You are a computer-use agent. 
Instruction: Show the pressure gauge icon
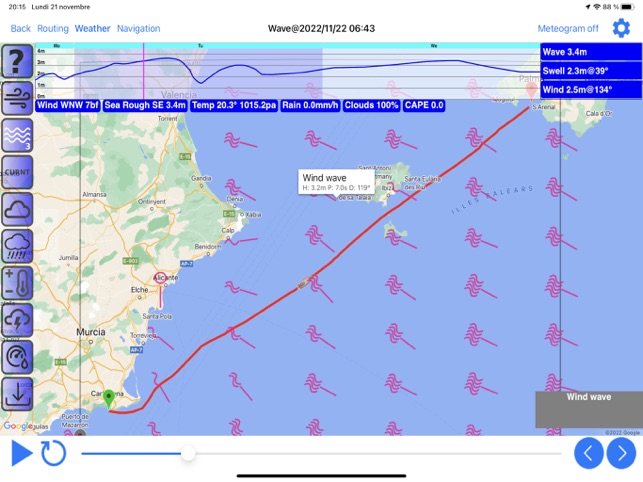17,357
